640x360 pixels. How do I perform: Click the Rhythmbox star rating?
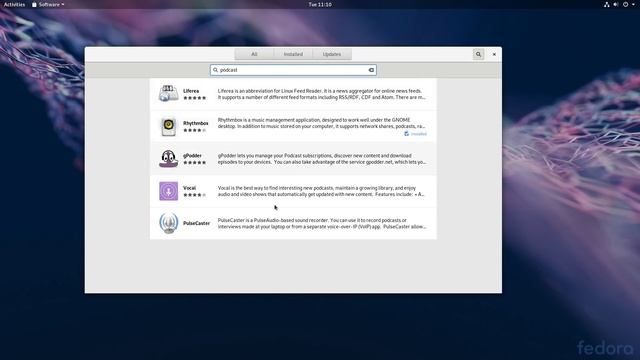click(x=195, y=130)
